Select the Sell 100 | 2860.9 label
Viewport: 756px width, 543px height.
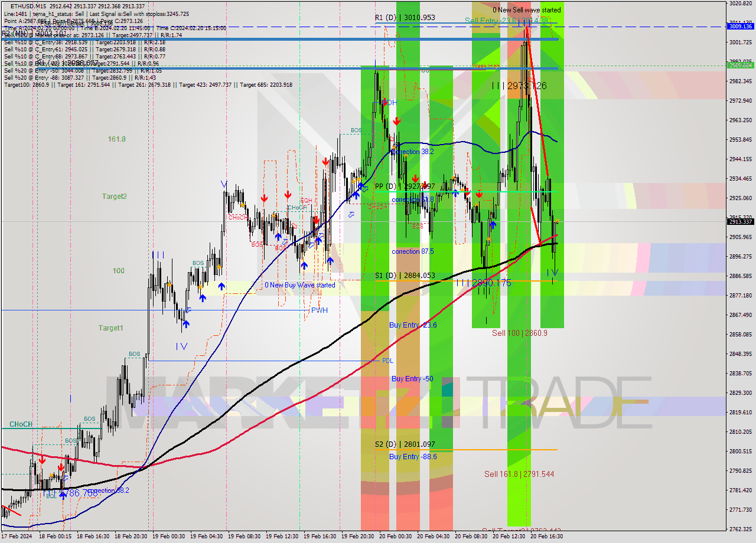[520, 333]
